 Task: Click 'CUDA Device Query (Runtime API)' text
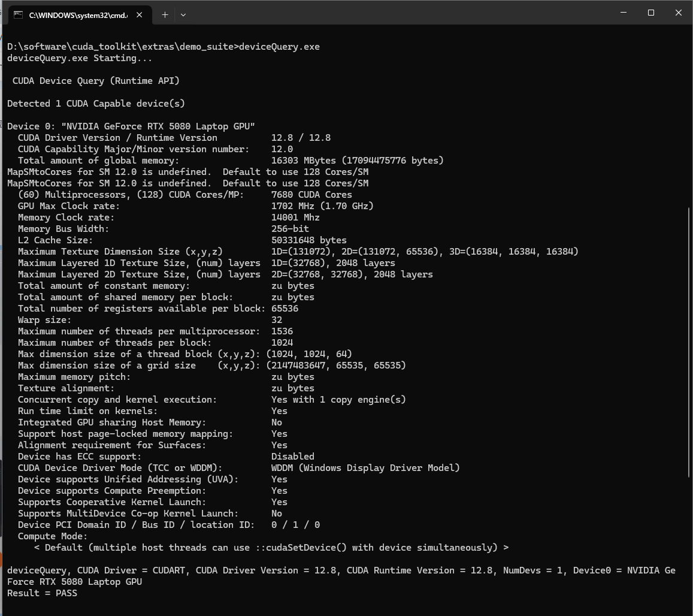tap(96, 81)
